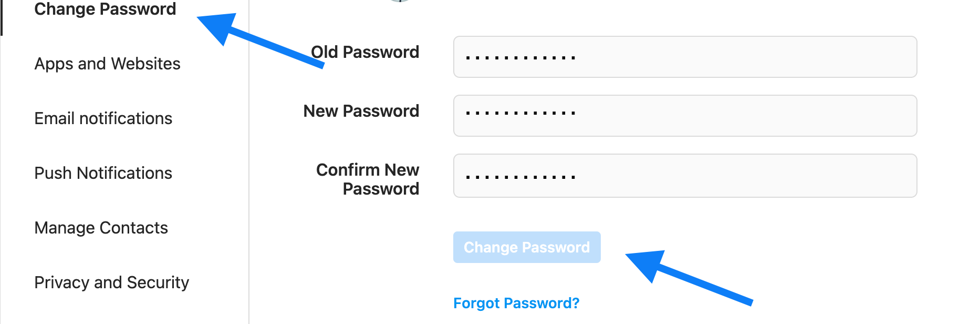Viewport: 980px width, 324px height.
Task: Click inside the Old Password field
Action: pyautogui.click(x=684, y=57)
